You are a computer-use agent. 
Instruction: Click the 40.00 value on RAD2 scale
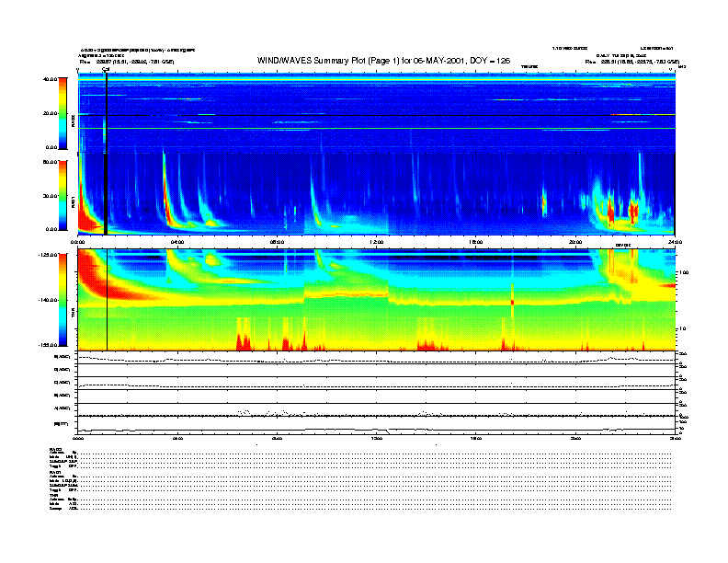[x=50, y=79]
